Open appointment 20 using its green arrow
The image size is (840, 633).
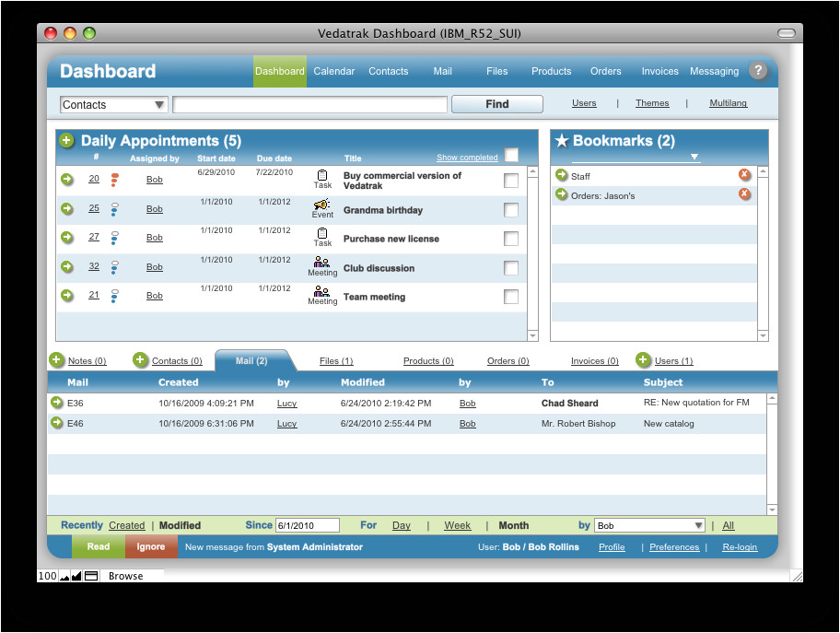click(x=67, y=180)
